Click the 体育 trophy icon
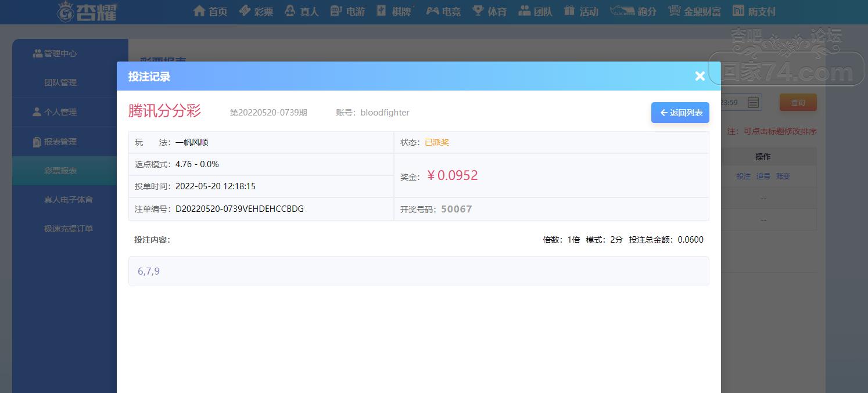The width and height of the screenshot is (868, 393). click(x=478, y=10)
